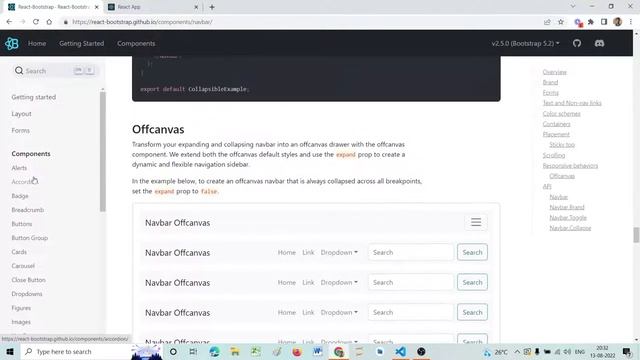The height and width of the screenshot is (360, 640).
Task: Click Cortana circle icon on taskbar
Action: pos(173,351)
